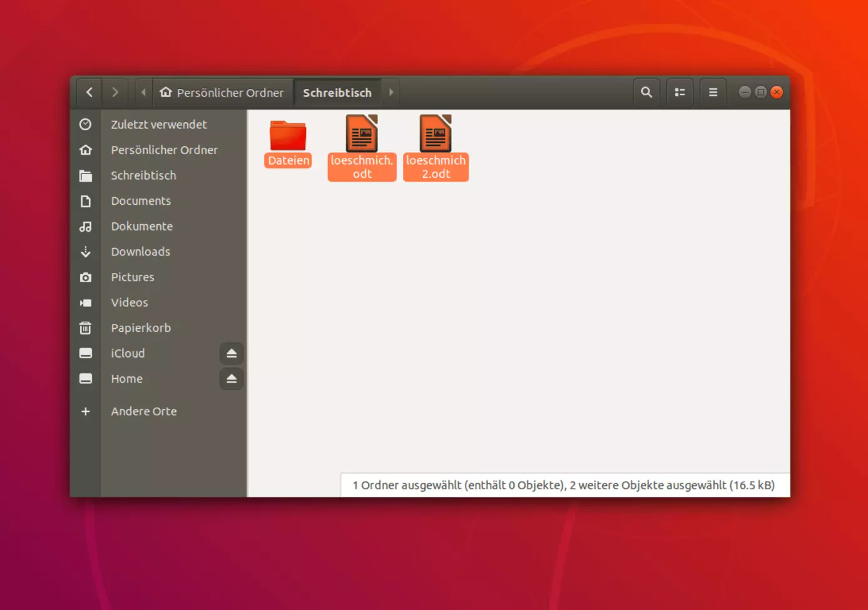Viewport: 868px width, 610px height.
Task: Open the search in Nautilus
Action: pos(646,92)
